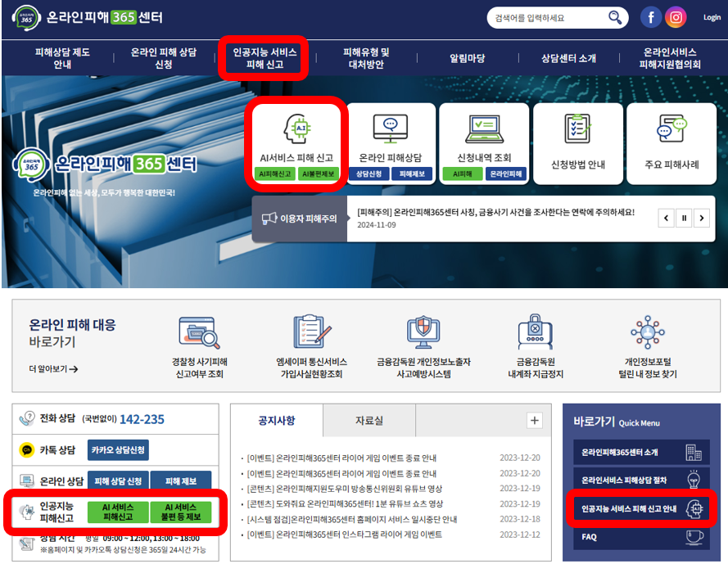Click the 카카오 상담신청 button
Image resolution: width=728 pixels, height=564 pixels.
pos(120,450)
